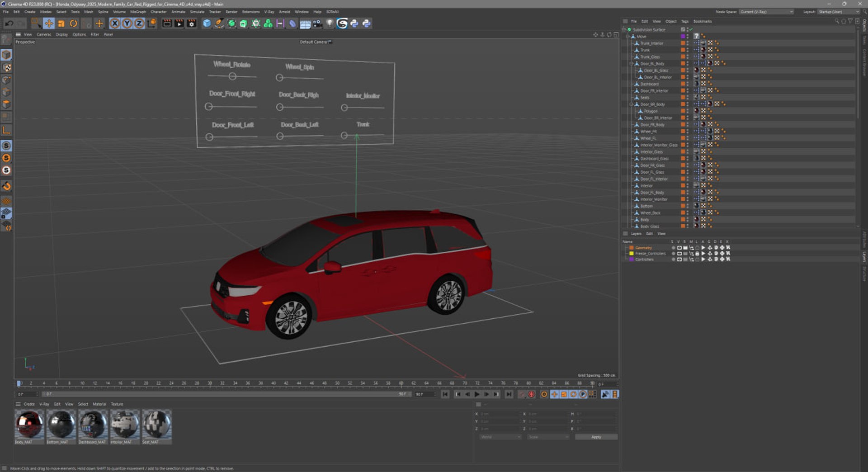Click the MoGraph Cloner icon

(x=268, y=24)
